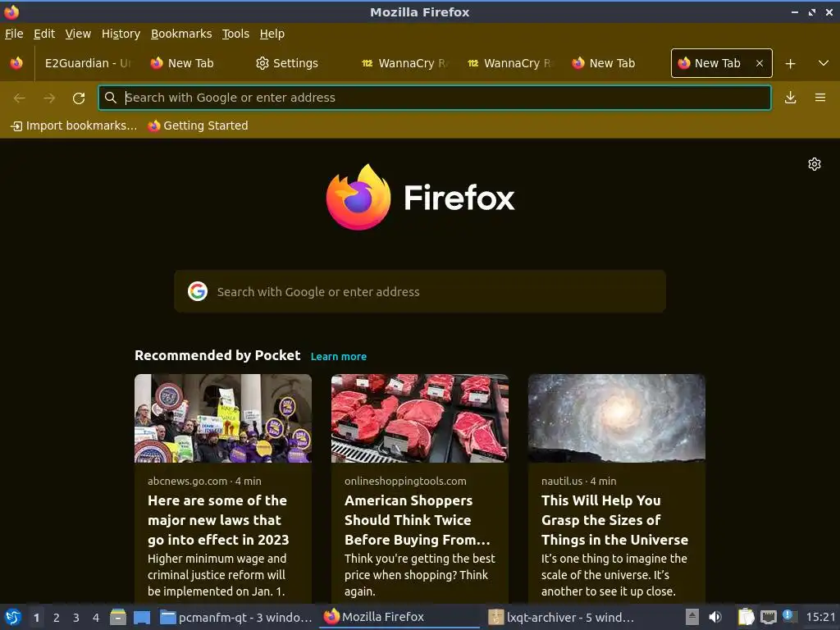Switch to virtual desktop 3
This screenshot has height=630, width=840.
76,618
